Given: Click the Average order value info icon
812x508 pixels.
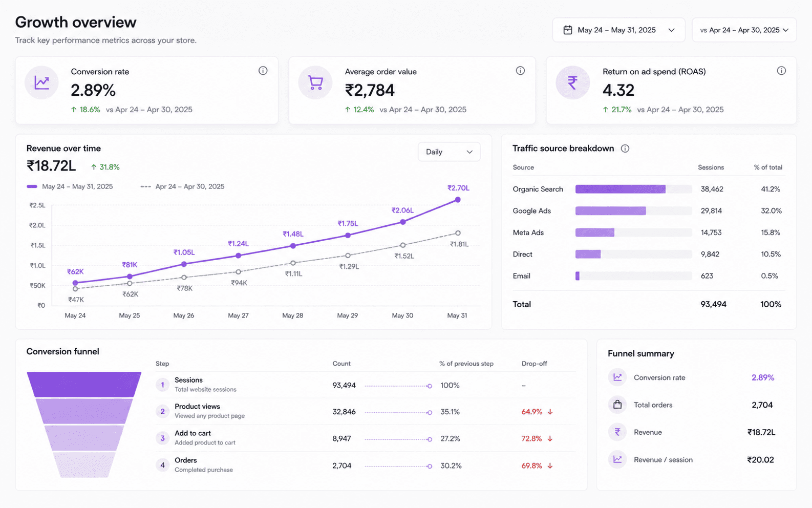Looking at the screenshot, I should (520, 71).
